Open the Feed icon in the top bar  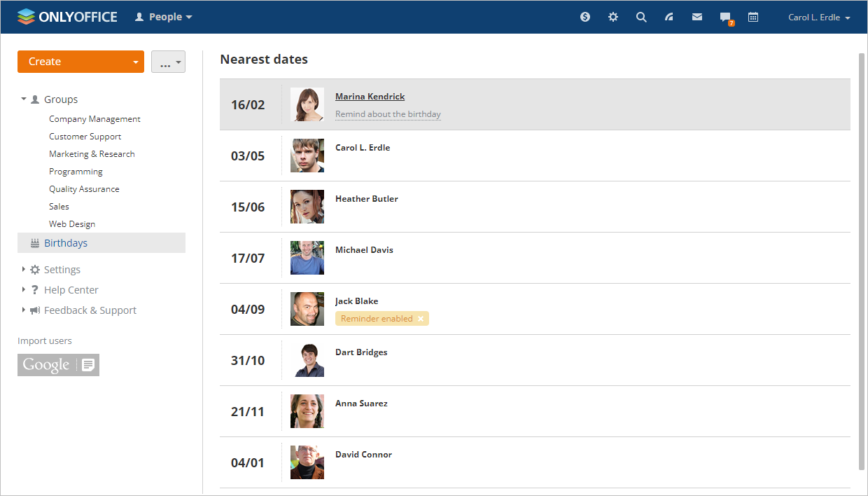(x=669, y=16)
